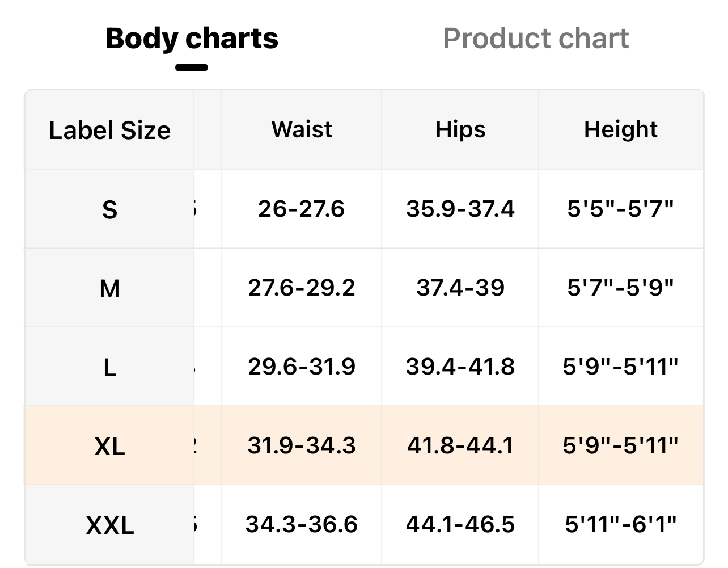Click hips value 37.4-39 for size M

tap(460, 288)
